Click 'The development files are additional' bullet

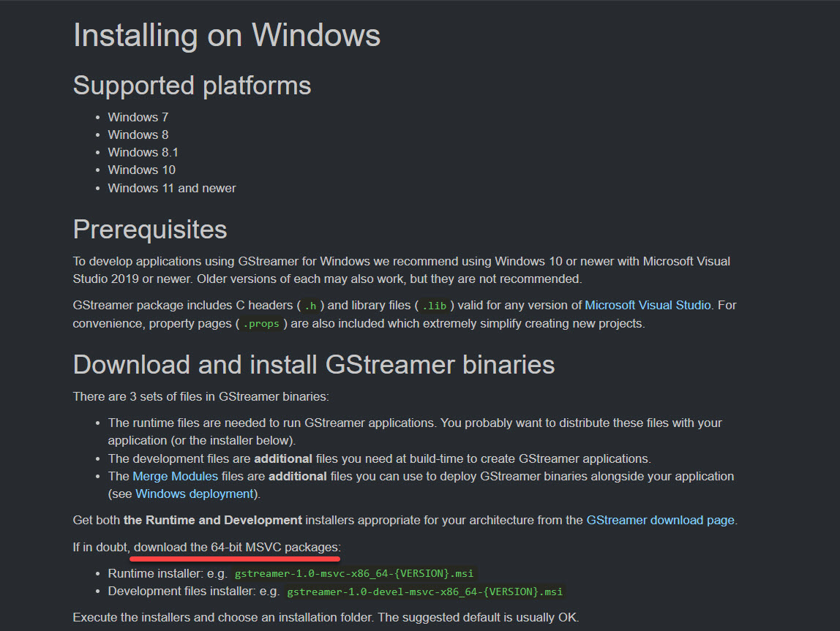click(379, 458)
